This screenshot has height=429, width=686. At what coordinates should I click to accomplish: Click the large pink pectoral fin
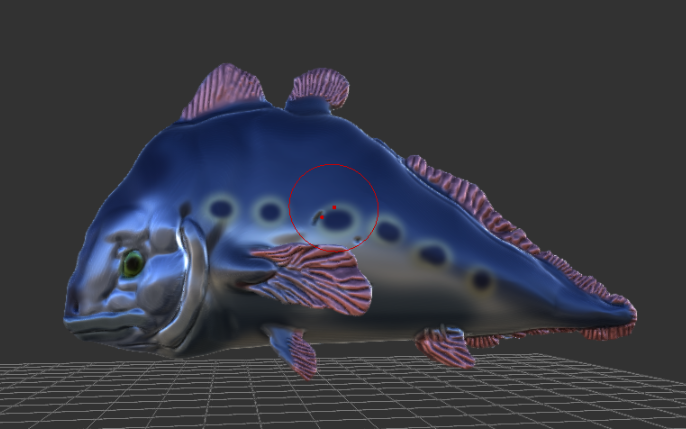click(313, 278)
